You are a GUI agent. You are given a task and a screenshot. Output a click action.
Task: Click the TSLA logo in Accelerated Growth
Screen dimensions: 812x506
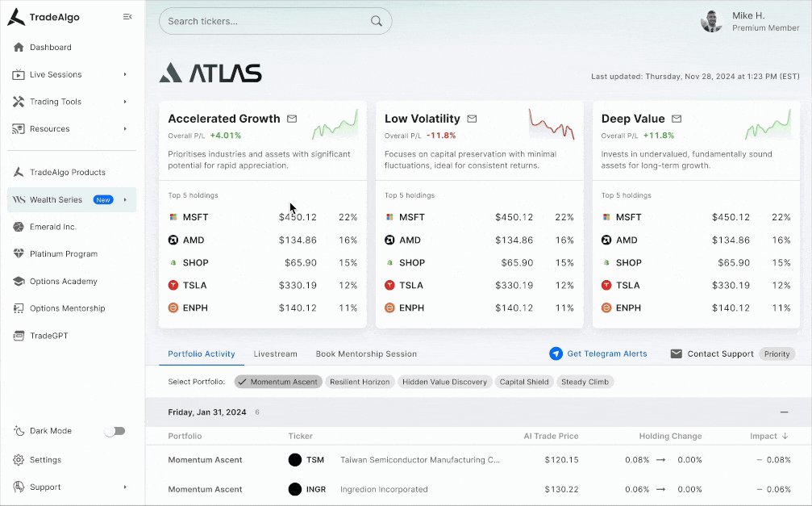click(x=173, y=285)
